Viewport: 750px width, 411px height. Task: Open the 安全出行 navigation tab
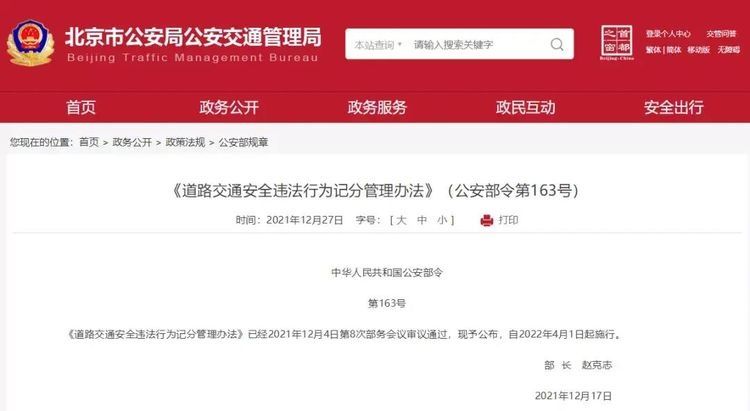tap(673, 107)
